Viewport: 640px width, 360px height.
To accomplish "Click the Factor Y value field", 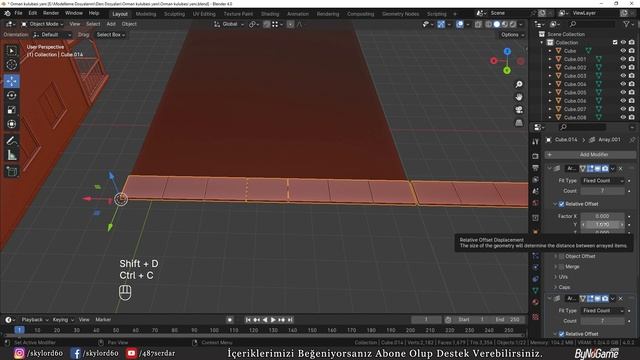I will (602, 224).
